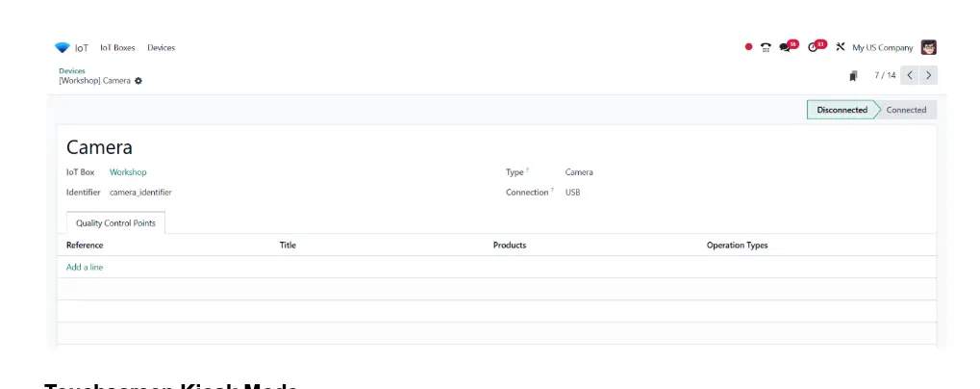The height and width of the screenshot is (389, 980).
Task: Open the My US Company switcher
Action: (x=883, y=47)
